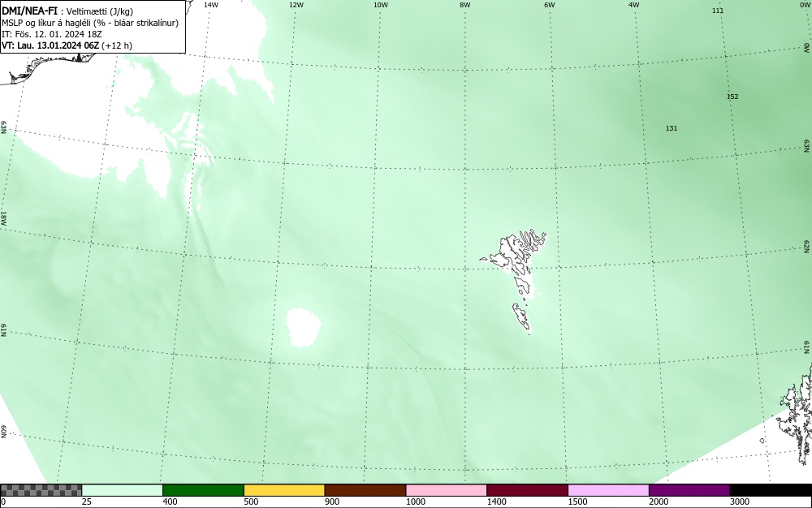812x508 pixels.
Task: Click the 14W longitude label
Action: tap(211, 5)
